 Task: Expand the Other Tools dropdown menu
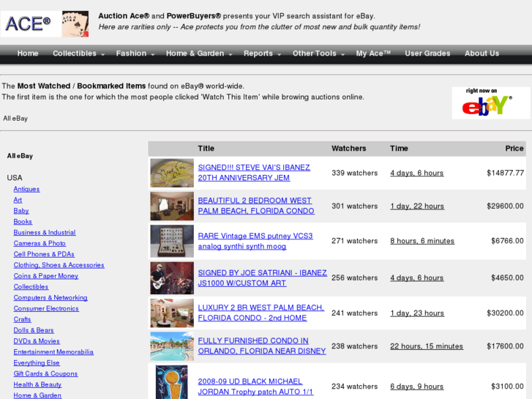(x=318, y=53)
